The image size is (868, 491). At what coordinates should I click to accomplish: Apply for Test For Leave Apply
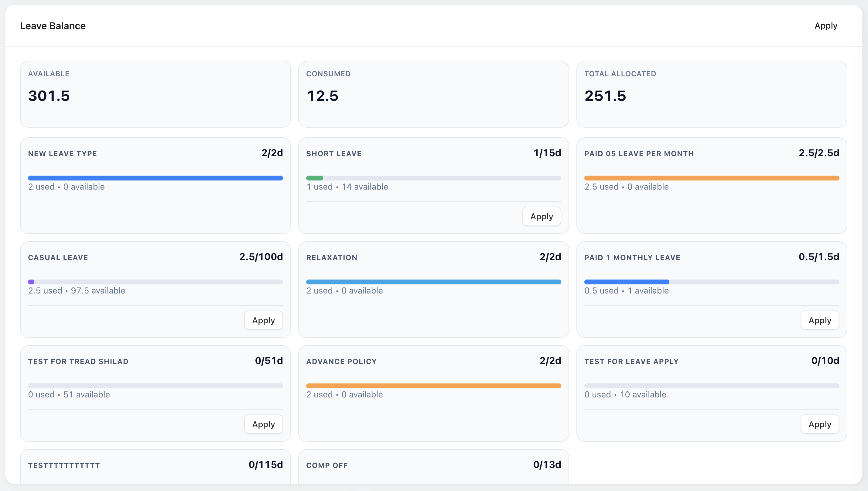tap(819, 424)
